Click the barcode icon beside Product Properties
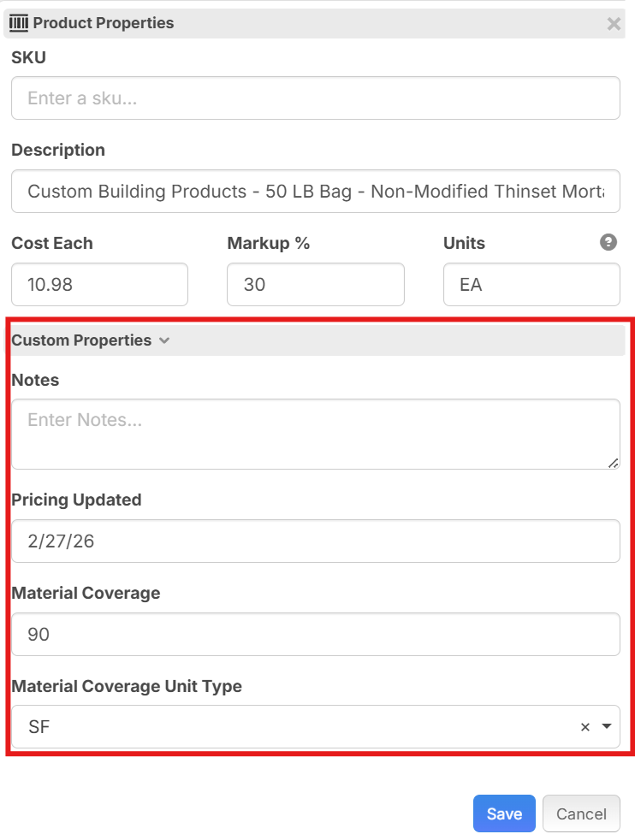The image size is (635, 840). click(x=19, y=23)
